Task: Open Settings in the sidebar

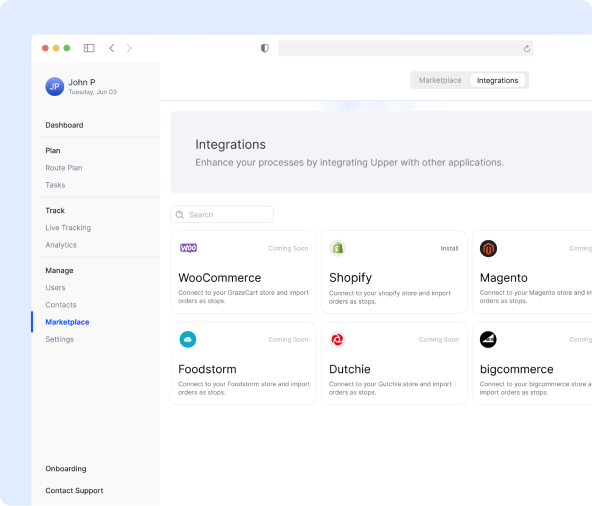Action: coord(59,339)
